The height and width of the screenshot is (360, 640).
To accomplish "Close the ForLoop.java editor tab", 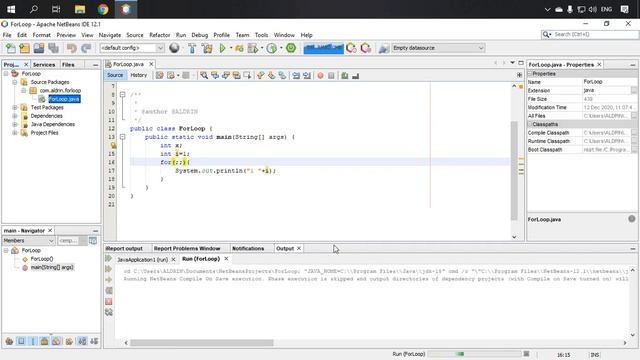I will [x=151, y=64].
